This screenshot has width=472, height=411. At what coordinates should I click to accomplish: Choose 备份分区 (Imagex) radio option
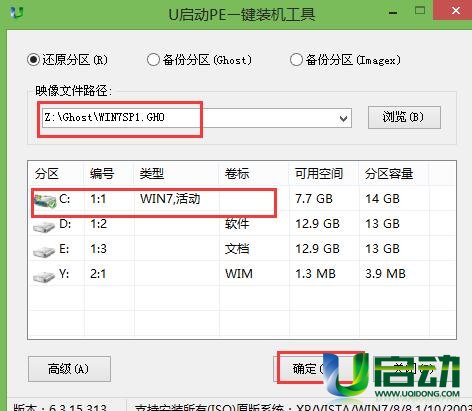coord(296,60)
